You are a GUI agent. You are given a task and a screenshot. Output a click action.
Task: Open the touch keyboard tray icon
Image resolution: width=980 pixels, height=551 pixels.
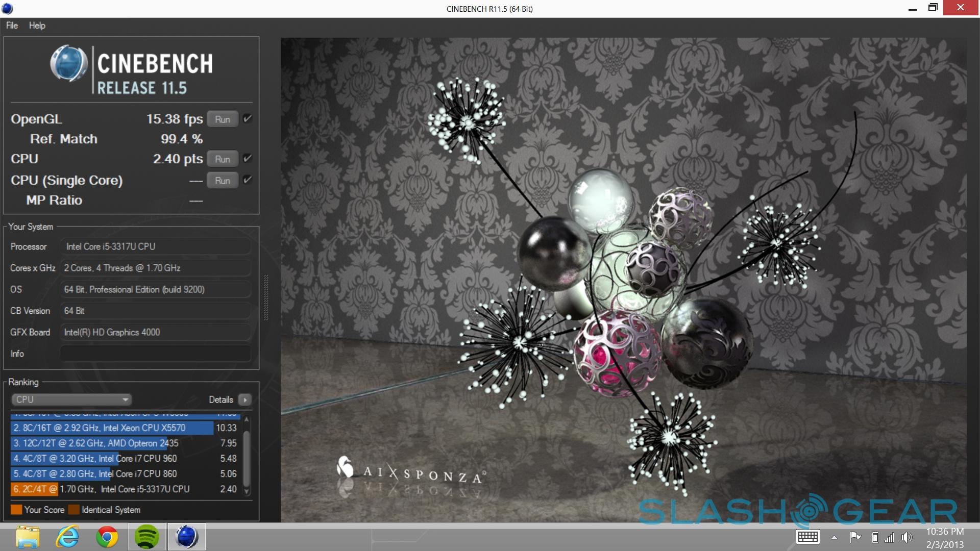pos(807,537)
